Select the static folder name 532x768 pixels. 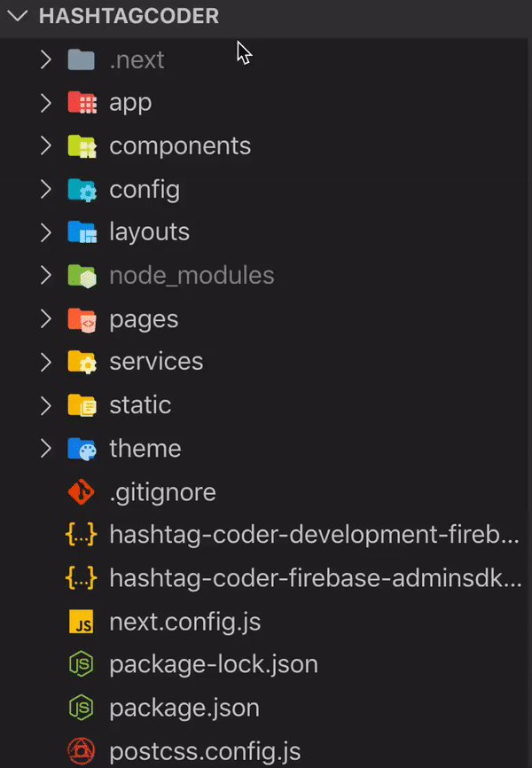(x=141, y=405)
